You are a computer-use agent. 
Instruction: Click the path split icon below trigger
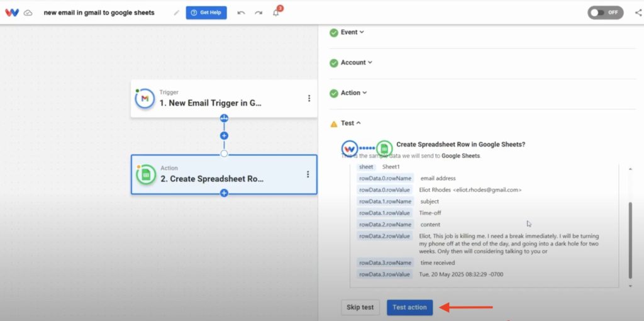224,118
